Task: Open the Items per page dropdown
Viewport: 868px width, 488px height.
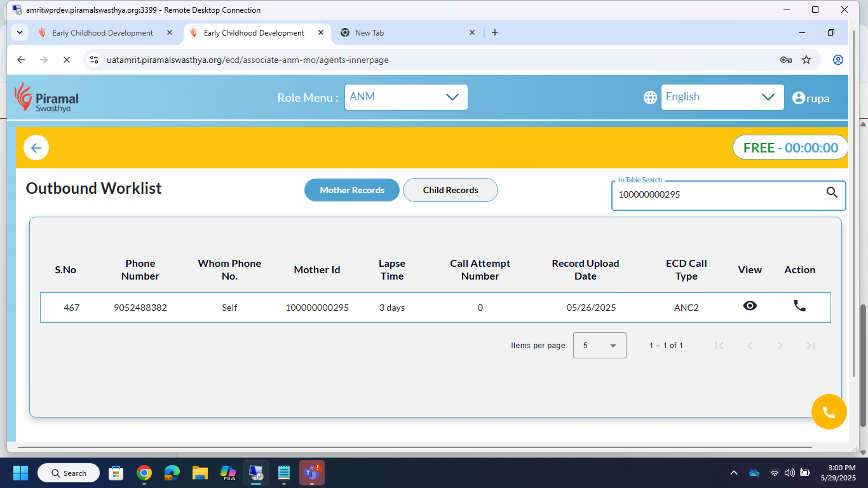Action: [599, 346]
